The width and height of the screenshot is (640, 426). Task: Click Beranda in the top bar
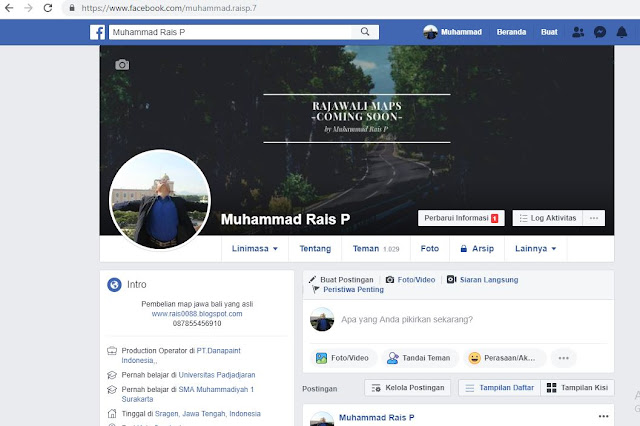(x=511, y=32)
